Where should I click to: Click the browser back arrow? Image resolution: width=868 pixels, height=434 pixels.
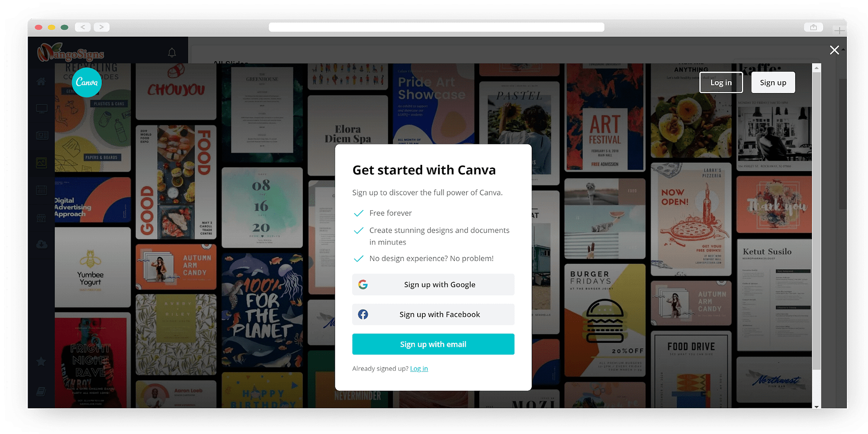point(83,27)
